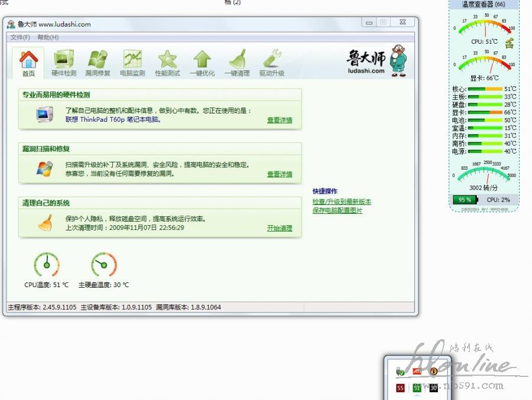The width and height of the screenshot is (532, 400).
Task: Click the CPU temperature gauge in widget
Action: 484,26
